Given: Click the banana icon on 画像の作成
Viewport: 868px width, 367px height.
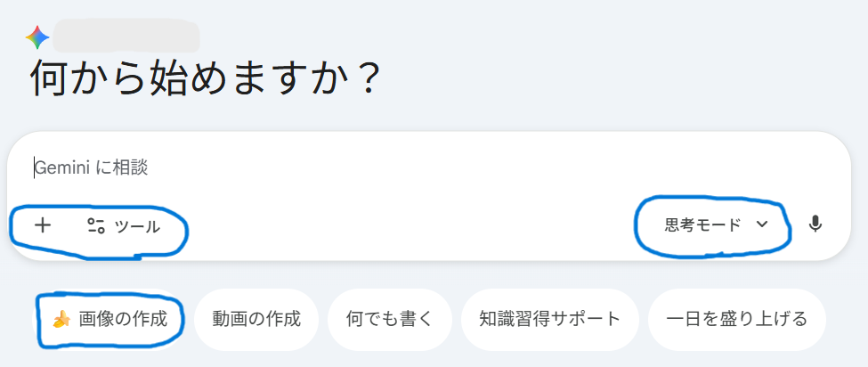Looking at the screenshot, I should tap(61, 319).
